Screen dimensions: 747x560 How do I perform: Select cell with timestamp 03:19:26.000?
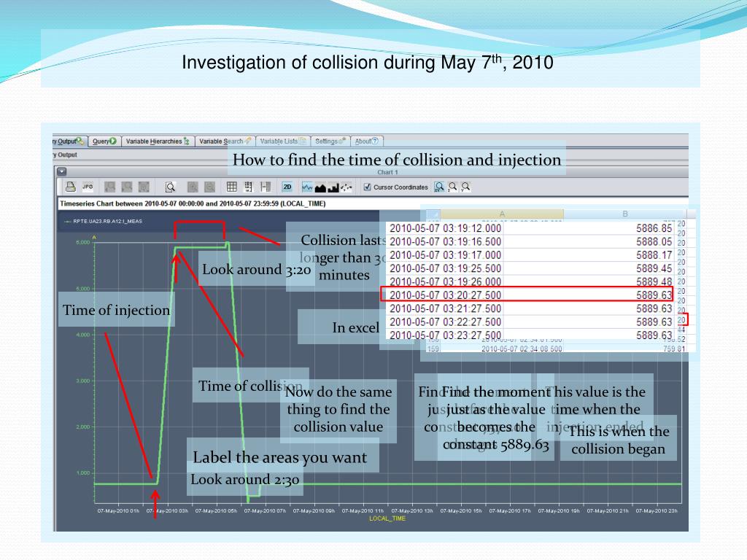pos(445,282)
